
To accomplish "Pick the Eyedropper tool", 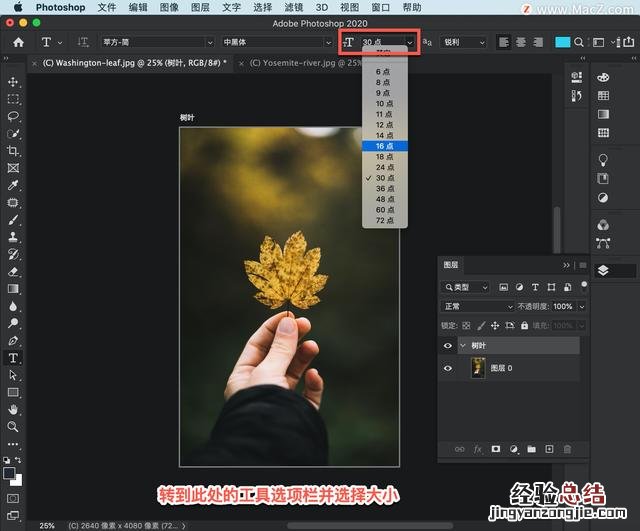I will [x=13, y=185].
